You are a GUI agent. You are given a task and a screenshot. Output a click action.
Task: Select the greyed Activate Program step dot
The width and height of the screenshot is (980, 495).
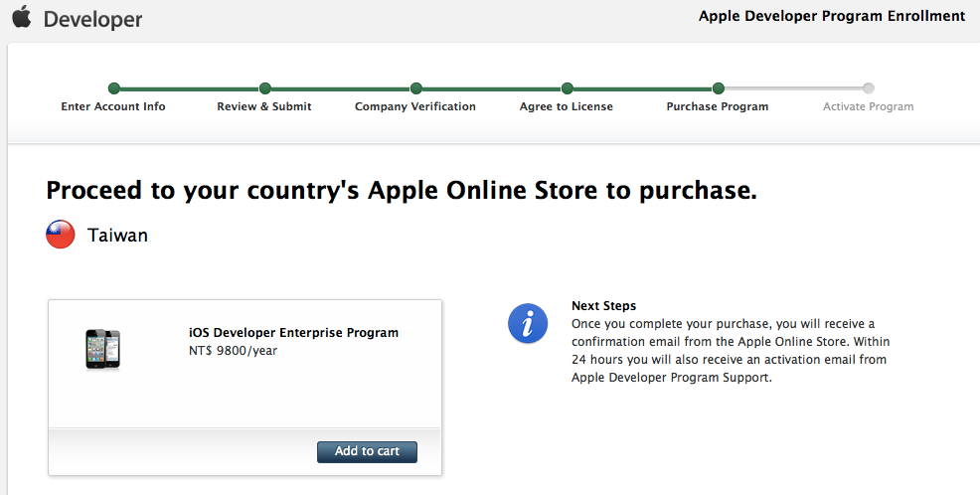point(869,88)
